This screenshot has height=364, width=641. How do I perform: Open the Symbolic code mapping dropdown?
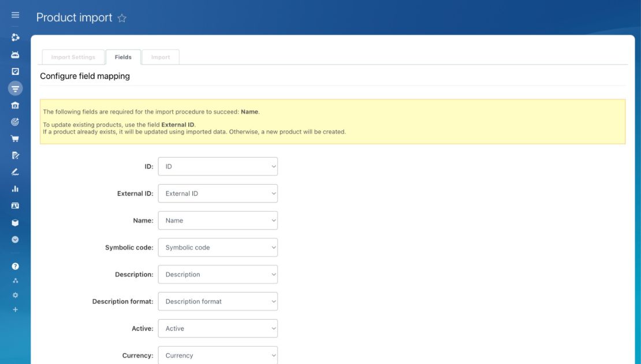click(x=218, y=247)
